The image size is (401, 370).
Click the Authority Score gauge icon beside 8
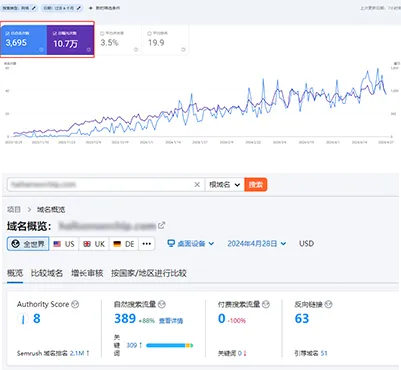point(23,319)
